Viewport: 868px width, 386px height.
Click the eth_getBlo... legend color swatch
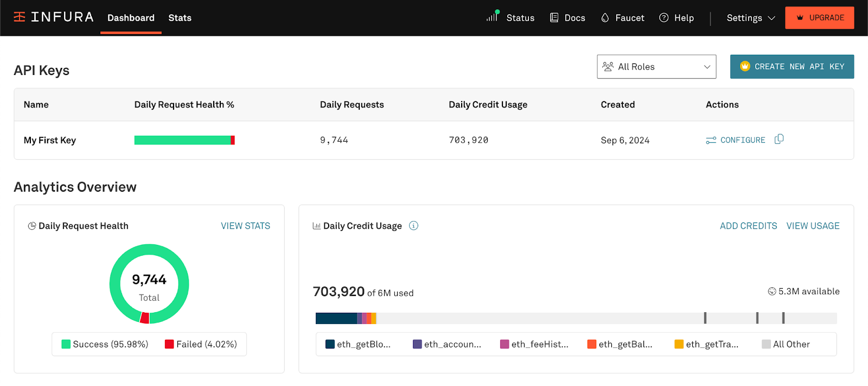(x=330, y=344)
